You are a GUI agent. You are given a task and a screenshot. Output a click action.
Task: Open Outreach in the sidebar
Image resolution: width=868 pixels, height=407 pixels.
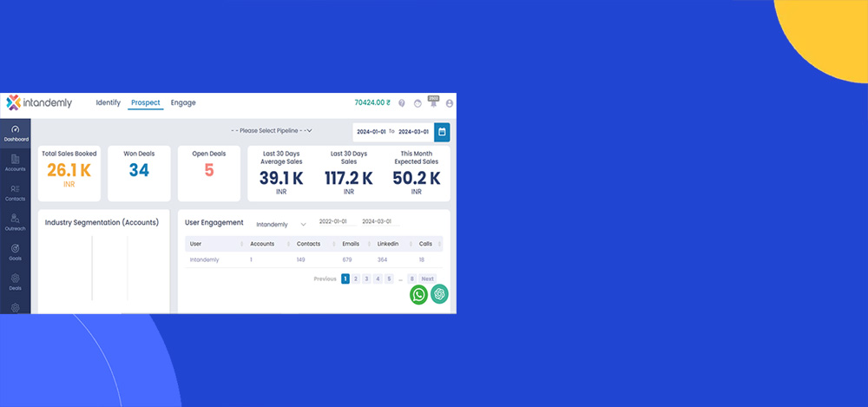pos(16,223)
